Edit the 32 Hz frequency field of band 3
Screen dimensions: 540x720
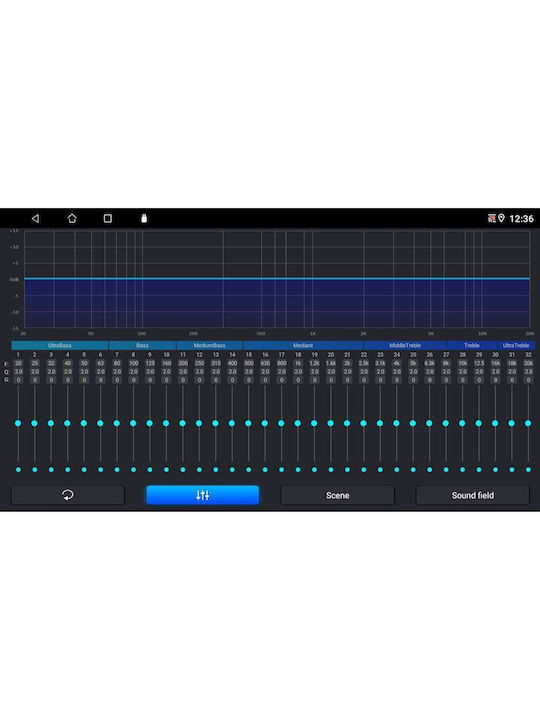[x=51, y=363]
